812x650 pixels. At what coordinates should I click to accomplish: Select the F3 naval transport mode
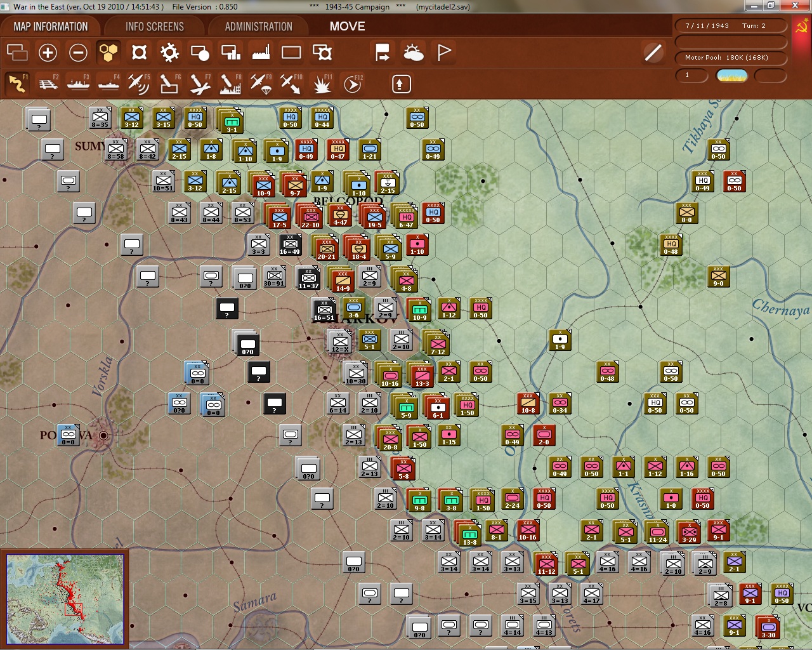78,84
